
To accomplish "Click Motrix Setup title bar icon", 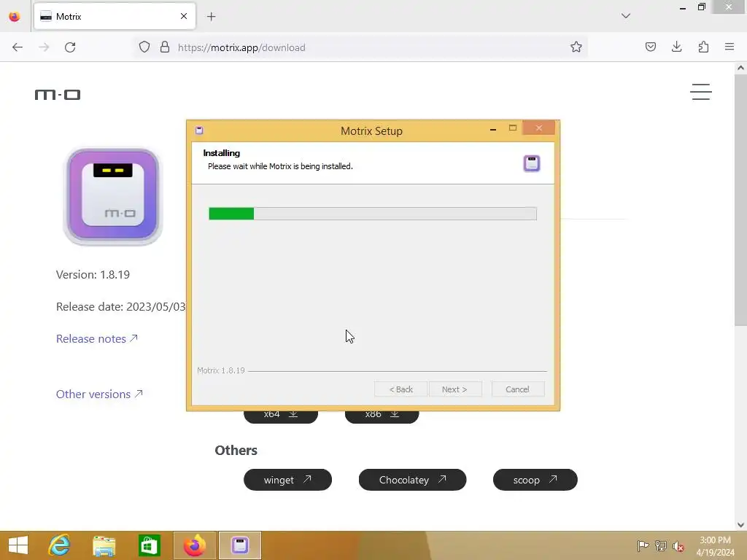I will 199,131.
